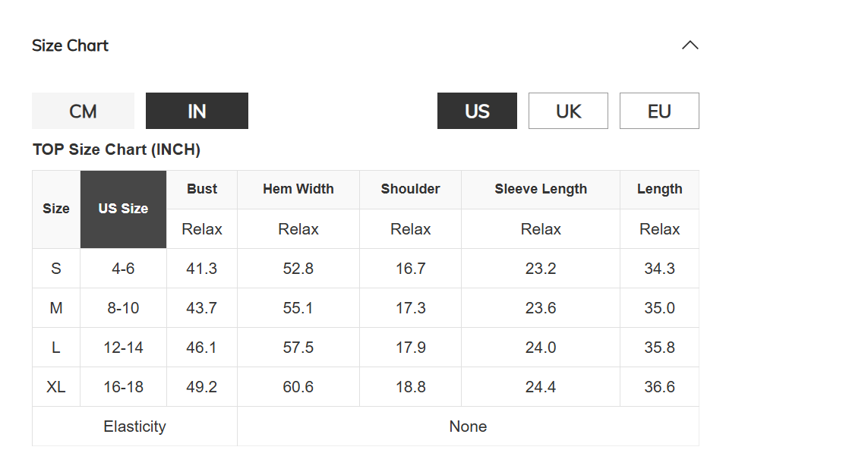
Task: Switch to UK sizing
Action: click(x=568, y=111)
